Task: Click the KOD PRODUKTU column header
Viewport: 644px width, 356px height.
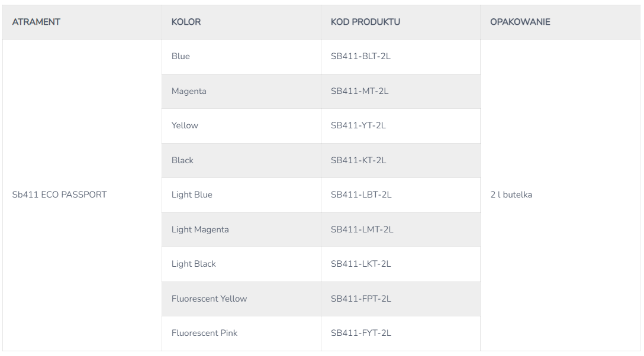Action: click(365, 22)
